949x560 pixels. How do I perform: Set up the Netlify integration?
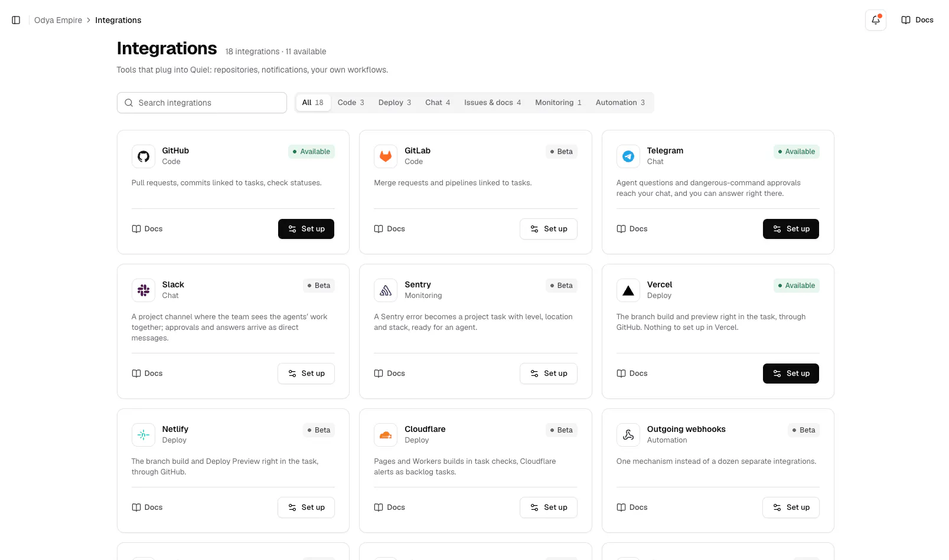(x=306, y=507)
